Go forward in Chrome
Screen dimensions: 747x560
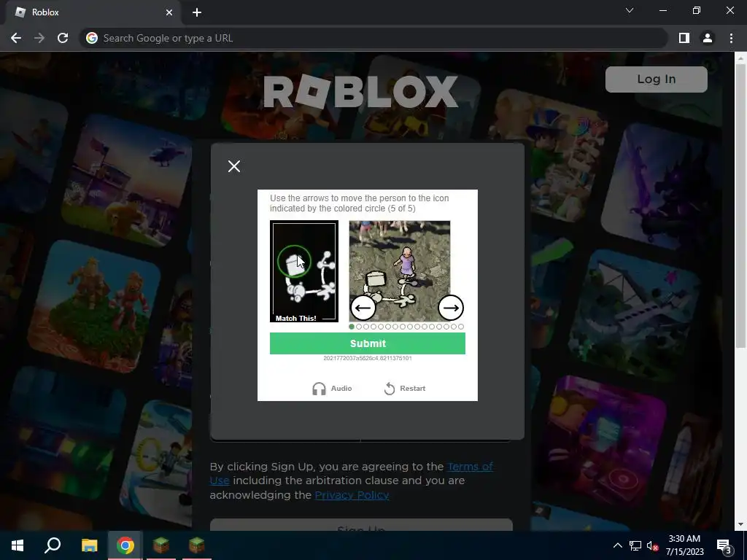click(39, 38)
